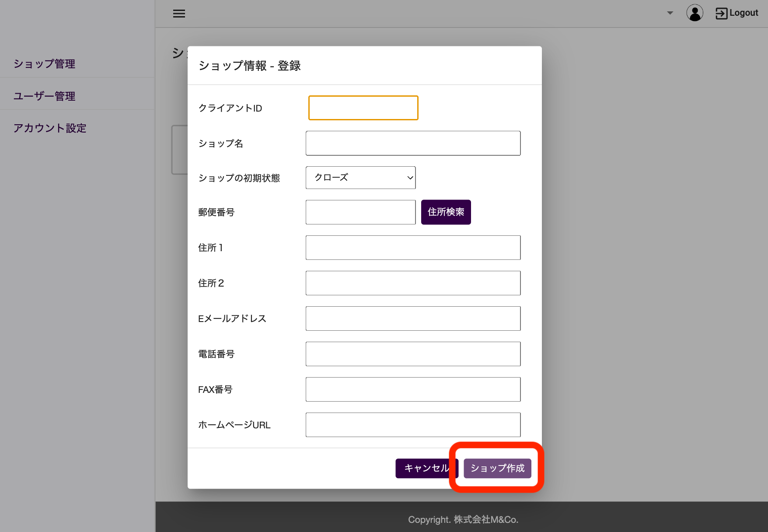
Task: Click the 住所１ input field
Action: click(413, 248)
